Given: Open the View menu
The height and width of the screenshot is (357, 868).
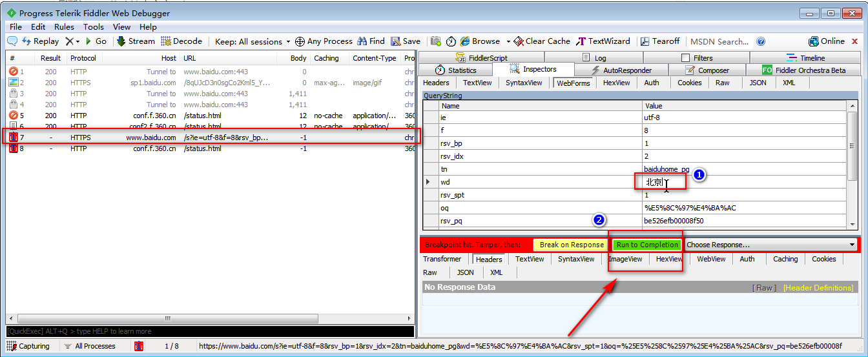Looking at the screenshot, I should 121,27.
